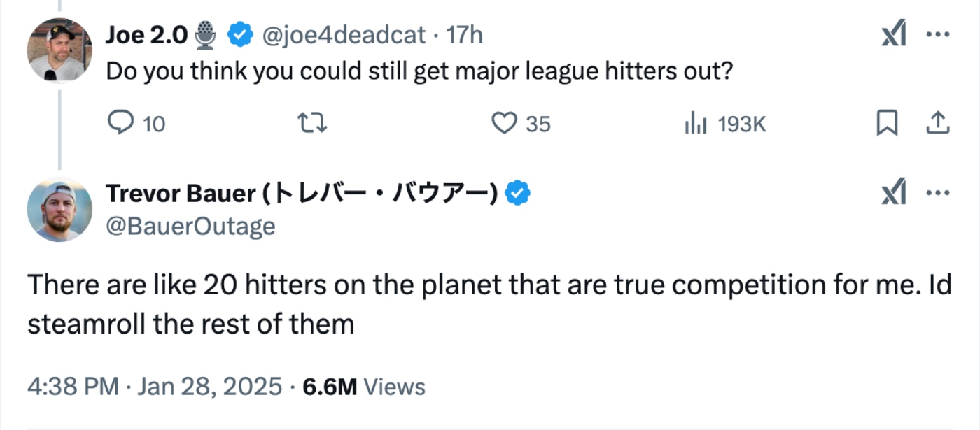Click the blue verified badge beside Joe 2.0

[241, 35]
